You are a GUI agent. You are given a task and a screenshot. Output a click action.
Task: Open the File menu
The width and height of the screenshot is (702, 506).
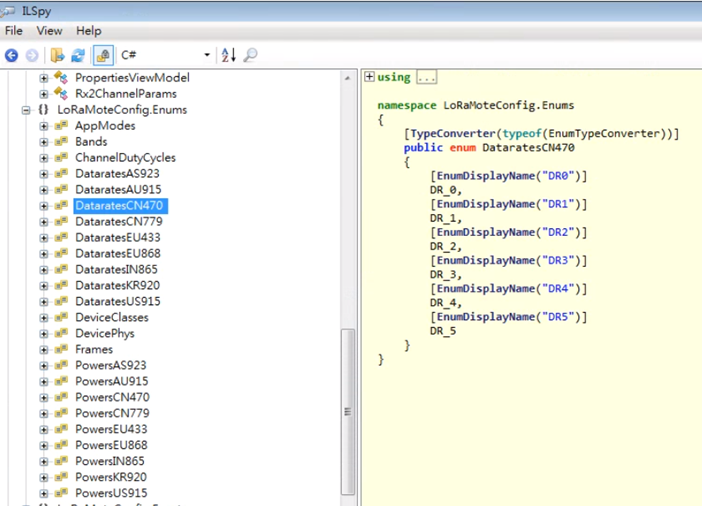pos(13,31)
